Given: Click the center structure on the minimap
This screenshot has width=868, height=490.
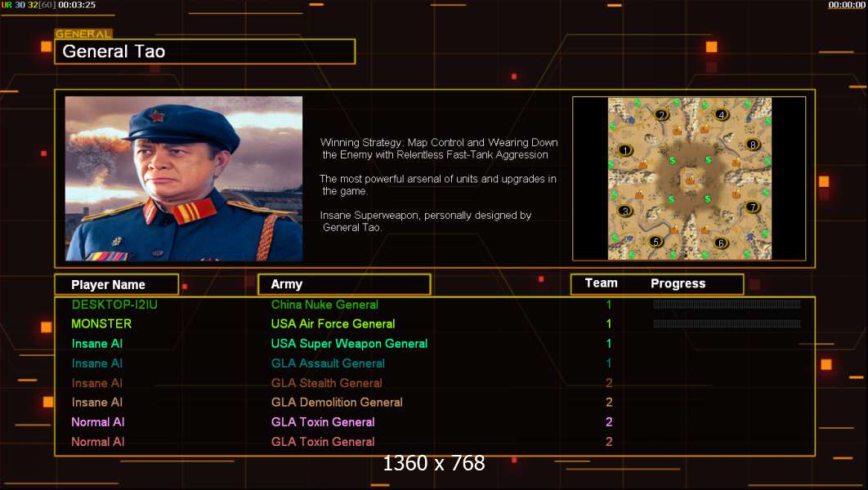Looking at the screenshot, I should [690, 179].
